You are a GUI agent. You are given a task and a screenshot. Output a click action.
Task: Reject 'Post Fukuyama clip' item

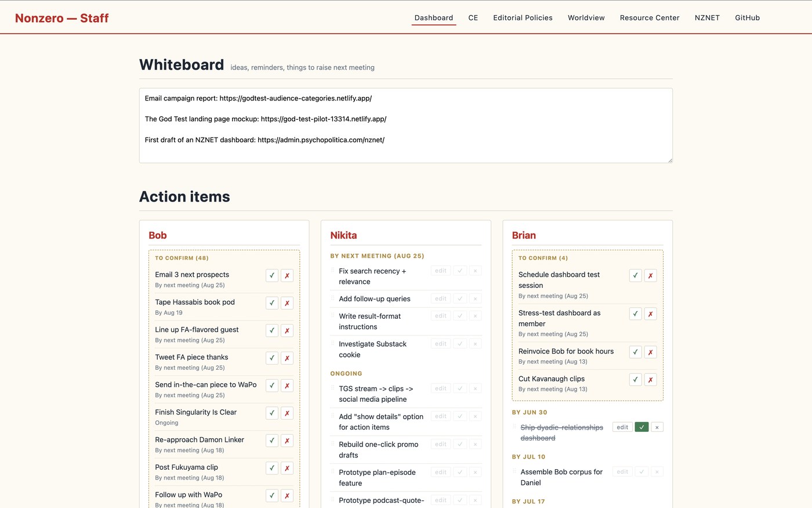pyautogui.click(x=287, y=468)
